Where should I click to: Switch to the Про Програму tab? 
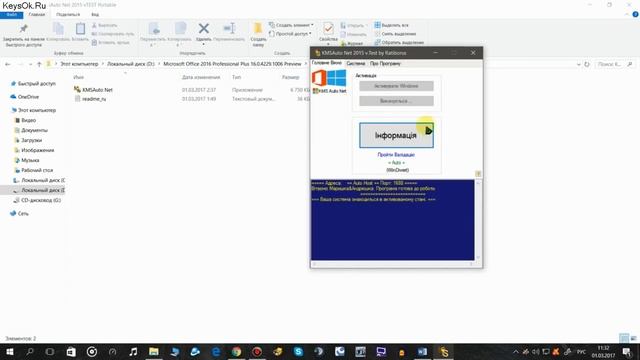coord(385,64)
